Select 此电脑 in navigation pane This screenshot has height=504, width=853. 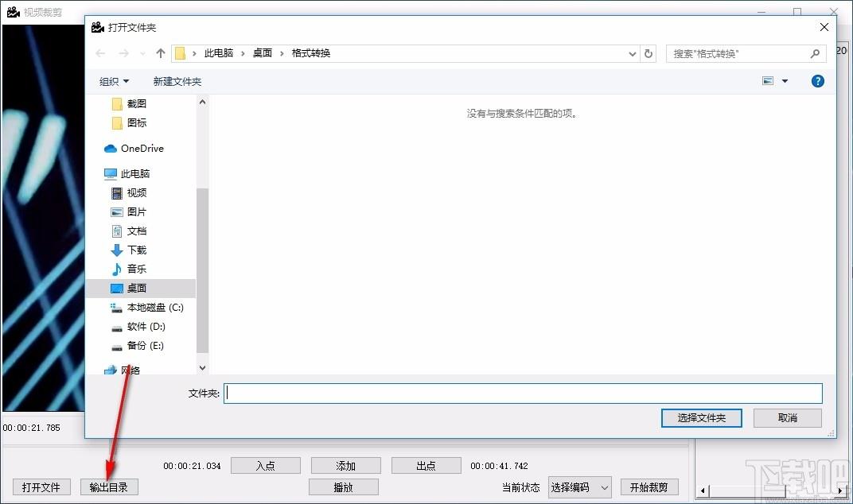pos(135,173)
